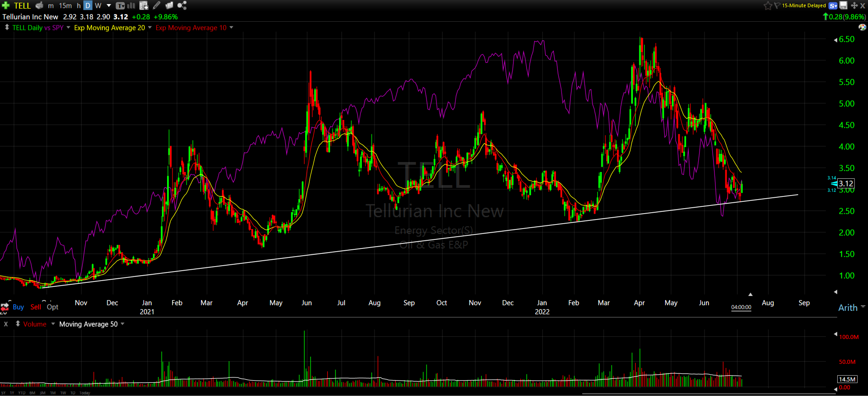Viewport: 868px width, 396px height.
Task: Click the 6.50 price axis label
Action: [847, 39]
